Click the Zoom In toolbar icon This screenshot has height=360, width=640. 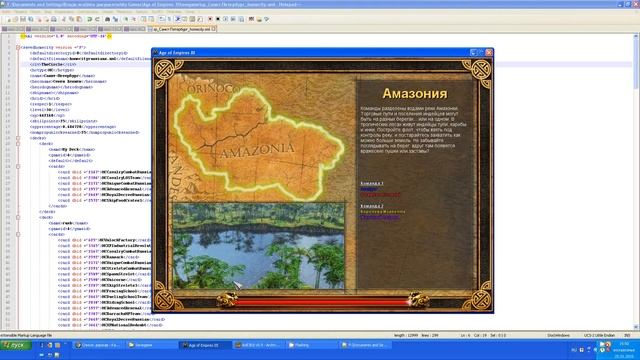pos(126,19)
